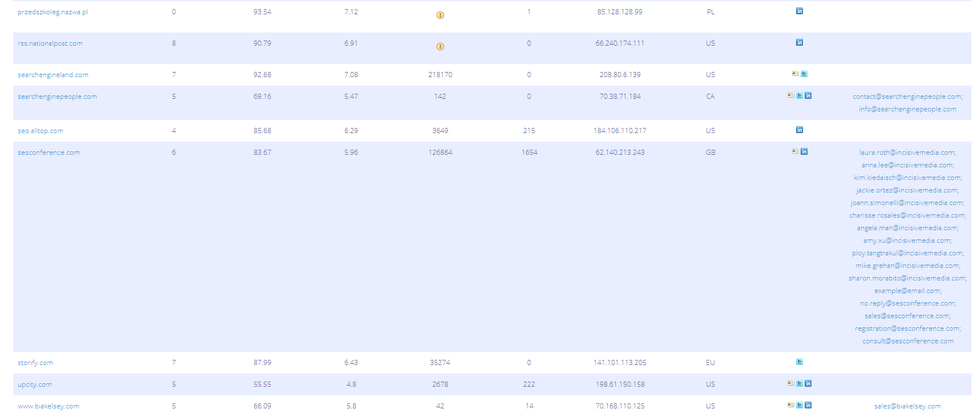Click contact card icon for sesconference.com
980x417 pixels.
pyautogui.click(x=795, y=151)
